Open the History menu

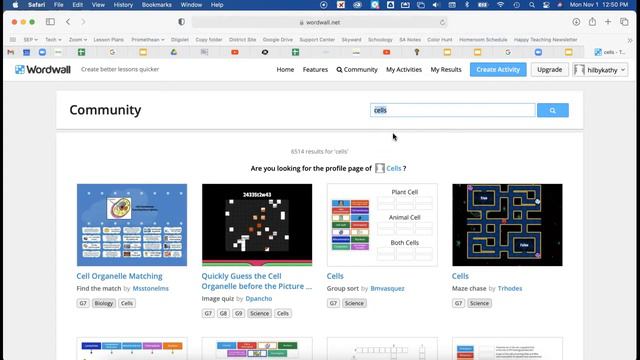[123, 5]
